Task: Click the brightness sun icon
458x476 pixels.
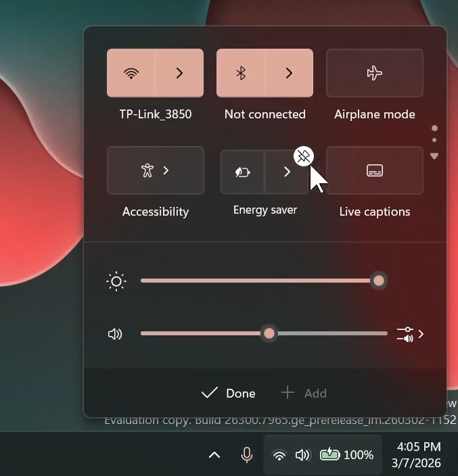Action: (116, 281)
